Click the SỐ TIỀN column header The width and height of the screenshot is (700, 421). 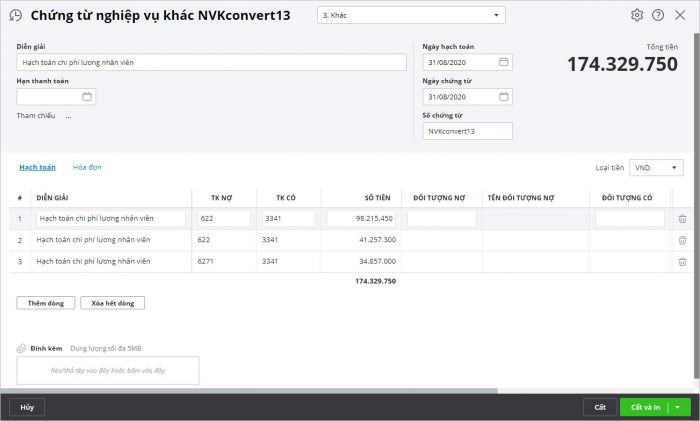click(377, 198)
